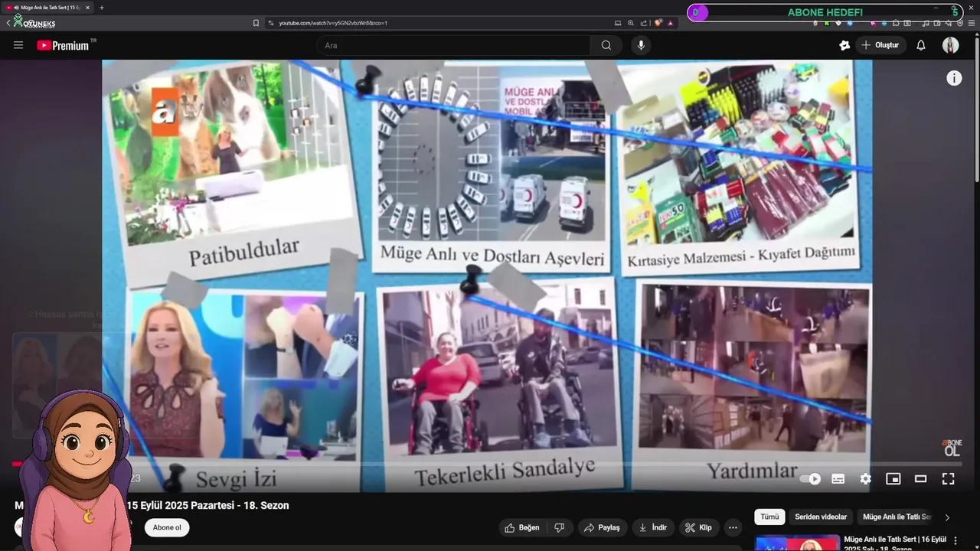
Task: Select the Müge Anlı ile Tatlı Sert browser tab
Action: [x=48, y=8]
